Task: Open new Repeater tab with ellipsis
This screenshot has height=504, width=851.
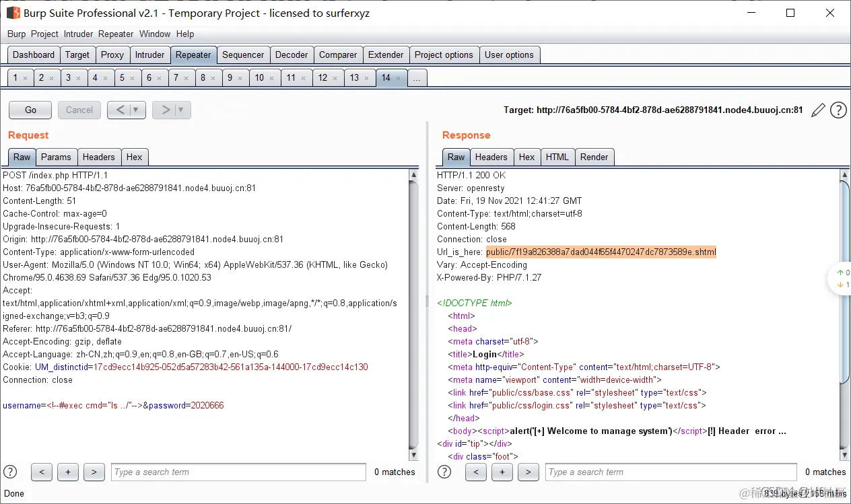Action: 417,78
